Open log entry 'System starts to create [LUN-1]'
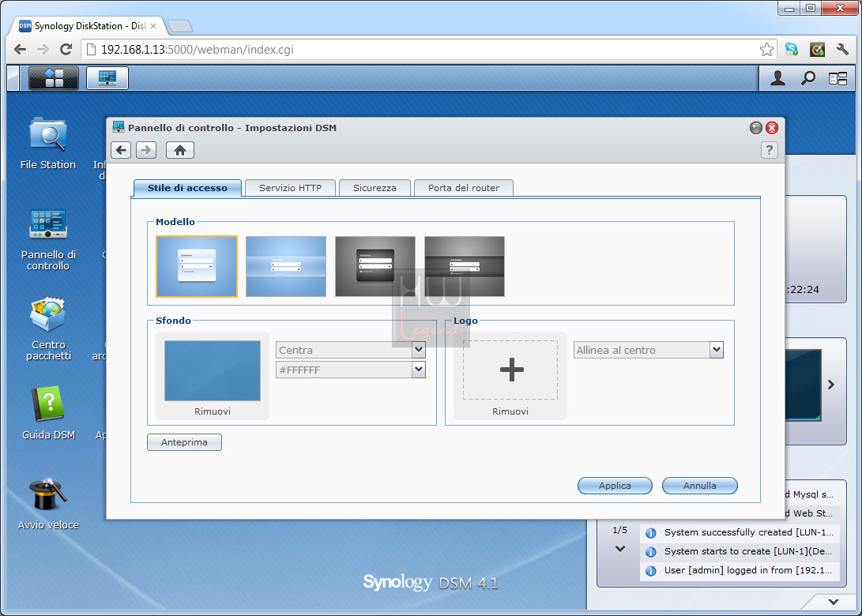This screenshot has height=616, width=862. coord(740,552)
